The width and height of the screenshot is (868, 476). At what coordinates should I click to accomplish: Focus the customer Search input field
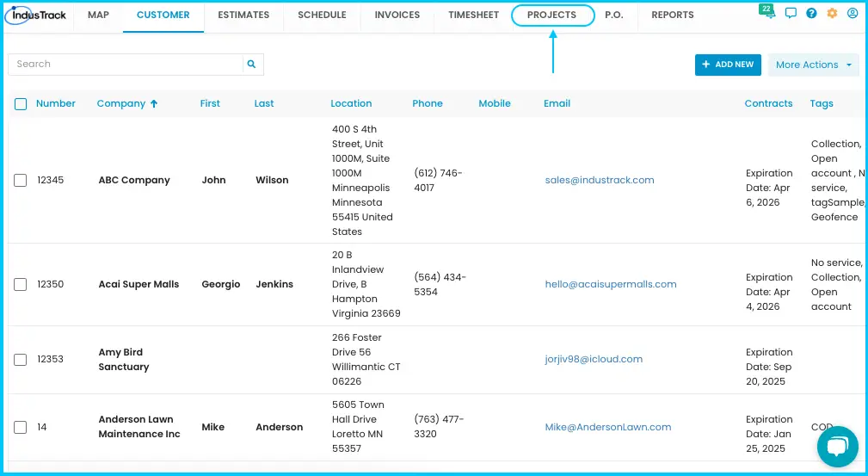[126, 65]
